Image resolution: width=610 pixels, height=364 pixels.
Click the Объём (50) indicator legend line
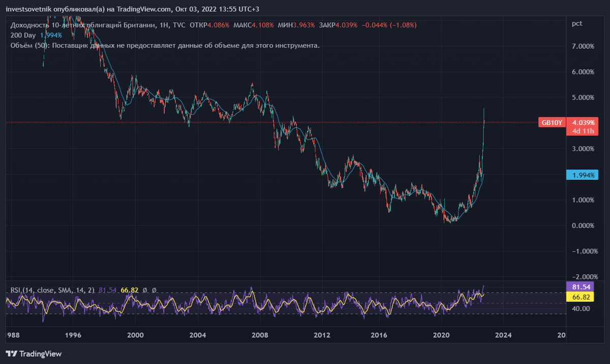pos(165,45)
